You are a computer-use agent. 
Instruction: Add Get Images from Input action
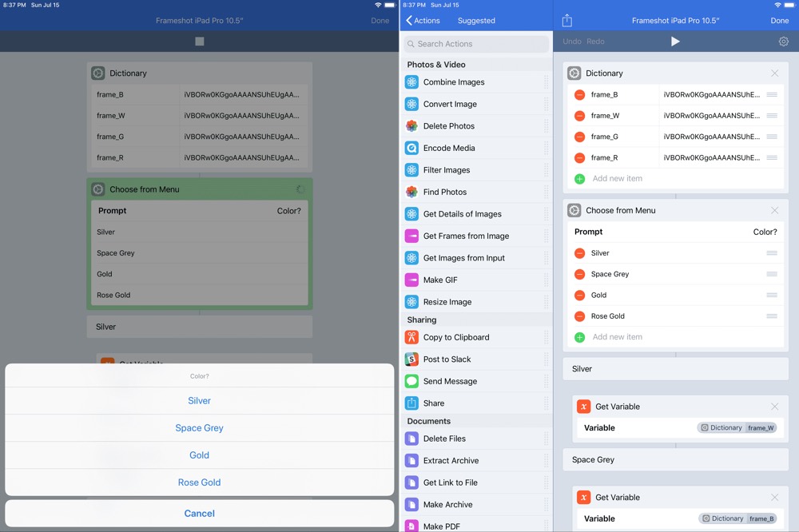[476, 258]
